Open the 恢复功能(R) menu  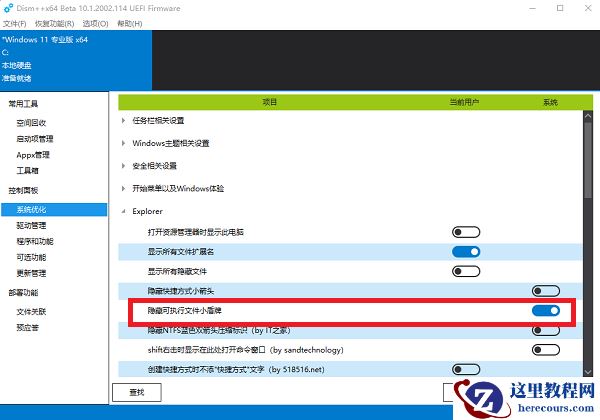tap(54, 24)
